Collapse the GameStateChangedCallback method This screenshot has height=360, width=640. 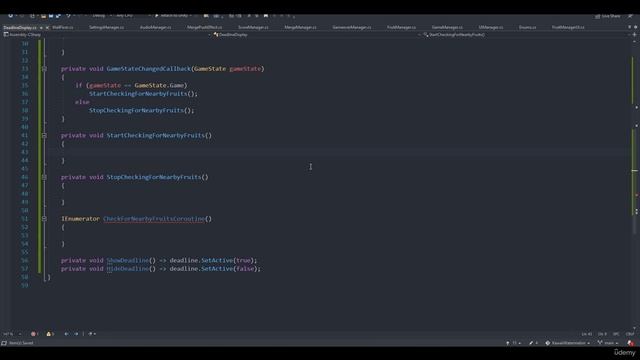point(44,69)
